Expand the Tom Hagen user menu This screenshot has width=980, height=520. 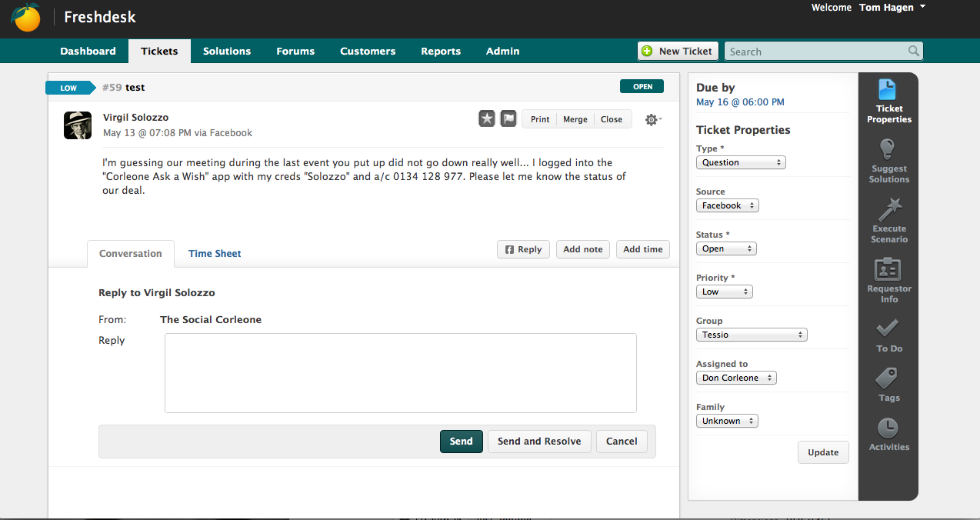[892, 8]
